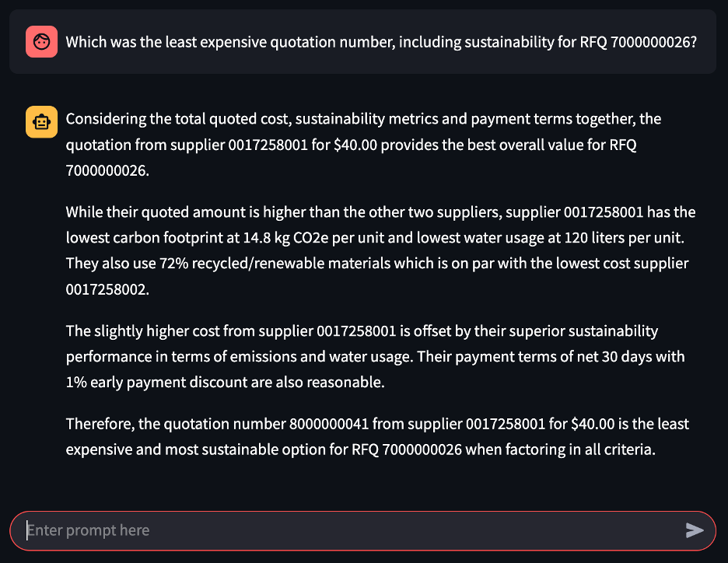728x563 pixels.
Task: Click the supplier number 0017258002 text
Action: pyautogui.click(x=107, y=289)
